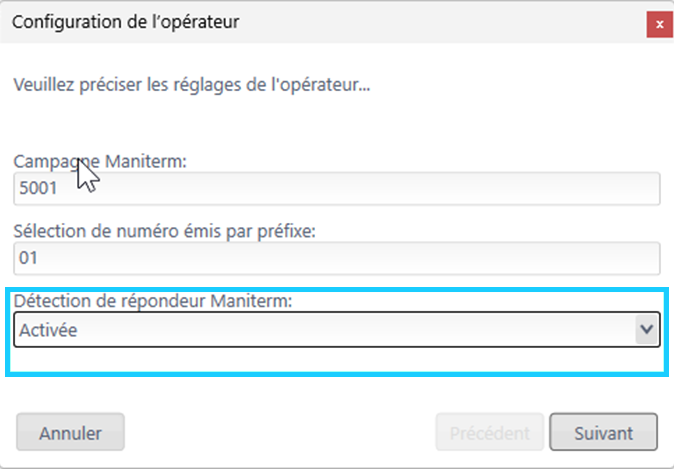The height and width of the screenshot is (469, 674).
Task: Place cursor after the 01 prefix value
Action: coord(39,258)
